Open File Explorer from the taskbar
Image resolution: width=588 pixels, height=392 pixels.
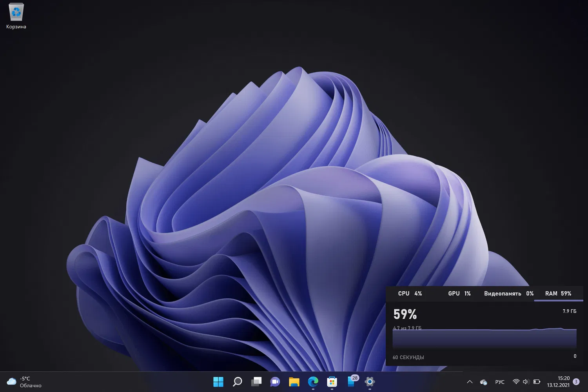pos(294,381)
